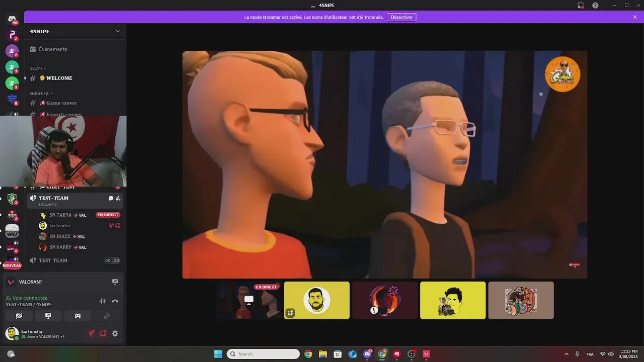Select yellow tile with cartoon man avatar
Image resolution: width=644 pixels, height=362 pixels.
tap(453, 300)
